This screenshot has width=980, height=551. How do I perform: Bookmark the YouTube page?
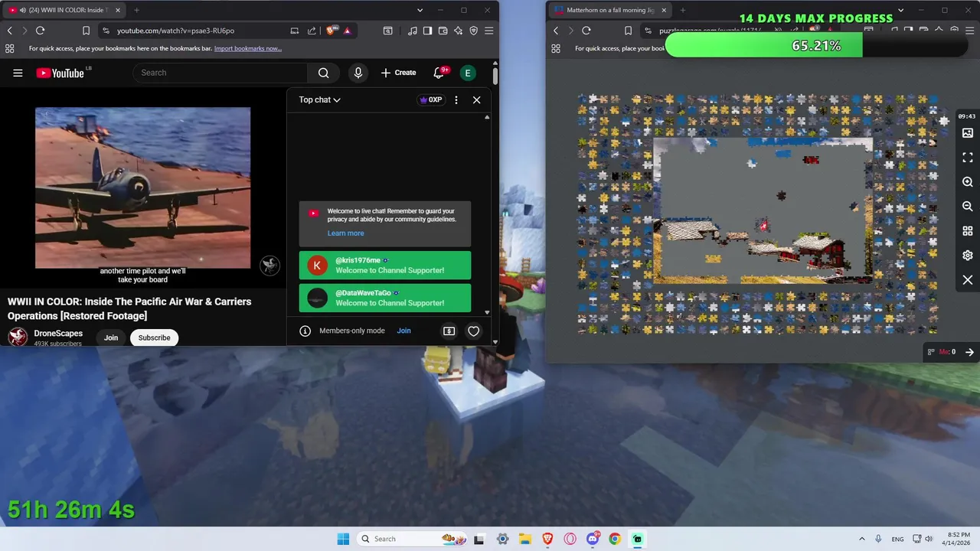(x=86, y=31)
